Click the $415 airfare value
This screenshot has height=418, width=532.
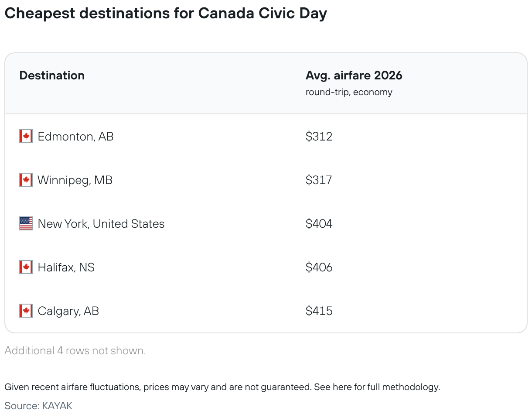point(319,311)
